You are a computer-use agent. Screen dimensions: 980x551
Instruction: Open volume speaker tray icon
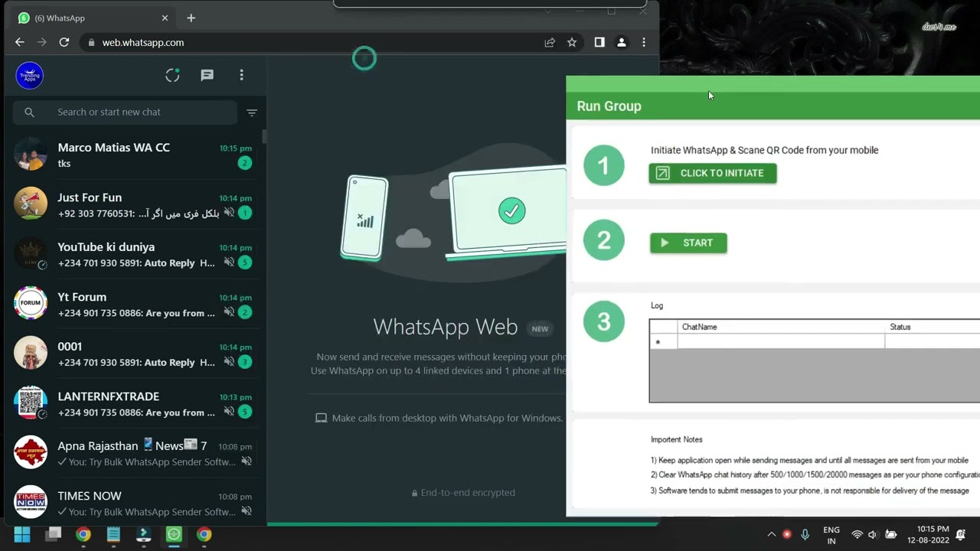(873, 534)
